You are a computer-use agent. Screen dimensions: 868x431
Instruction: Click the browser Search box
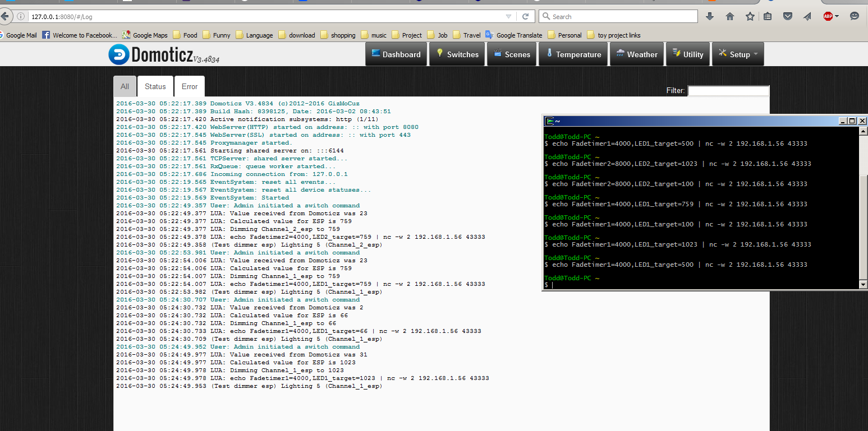(x=618, y=16)
